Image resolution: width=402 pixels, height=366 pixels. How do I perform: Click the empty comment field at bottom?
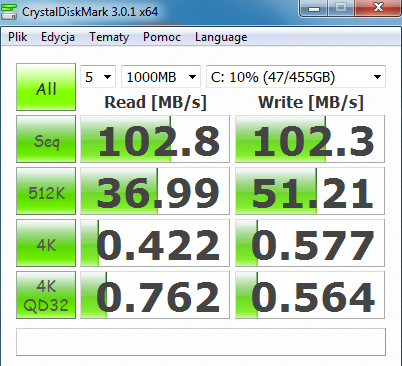tap(201, 342)
